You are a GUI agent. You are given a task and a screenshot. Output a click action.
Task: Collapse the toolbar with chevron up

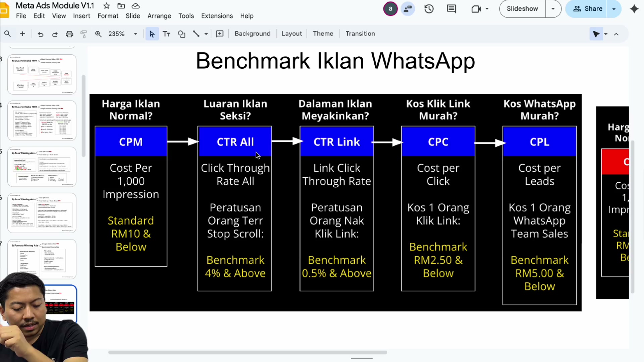616,34
